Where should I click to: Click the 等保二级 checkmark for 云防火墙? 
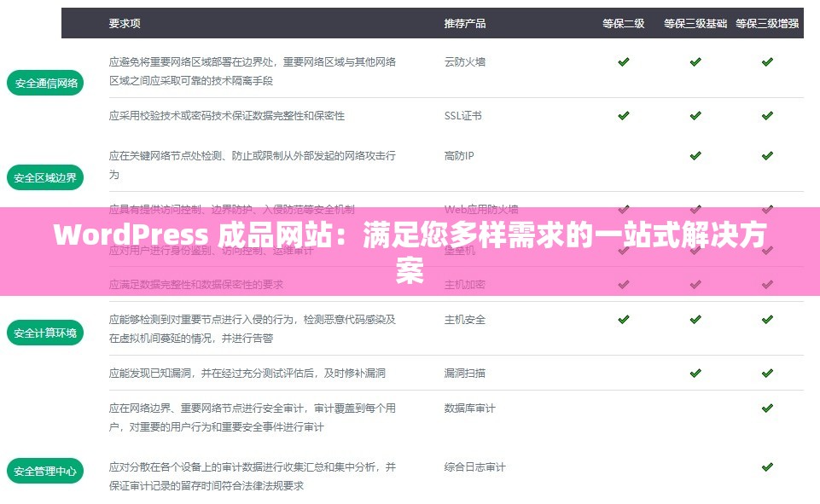click(623, 61)
